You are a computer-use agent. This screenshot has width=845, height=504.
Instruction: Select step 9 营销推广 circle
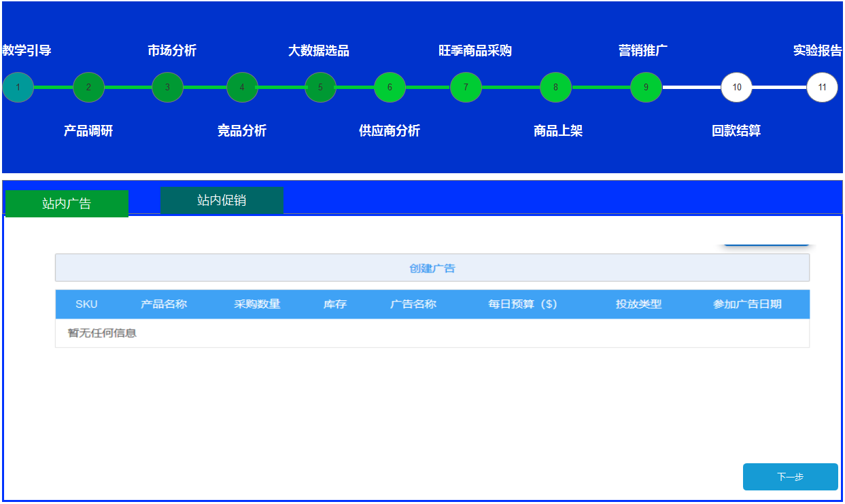(x=646, y=88)
